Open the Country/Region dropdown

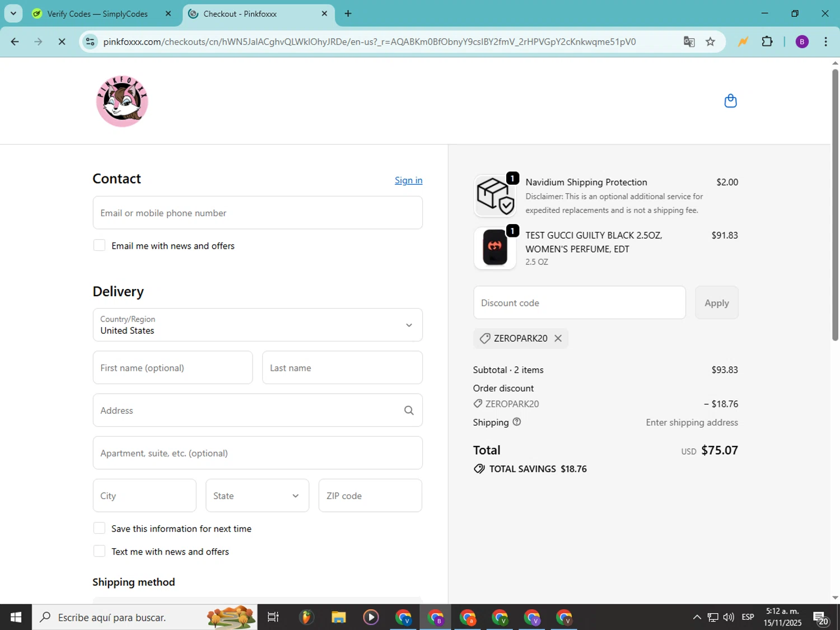point(258,325)
